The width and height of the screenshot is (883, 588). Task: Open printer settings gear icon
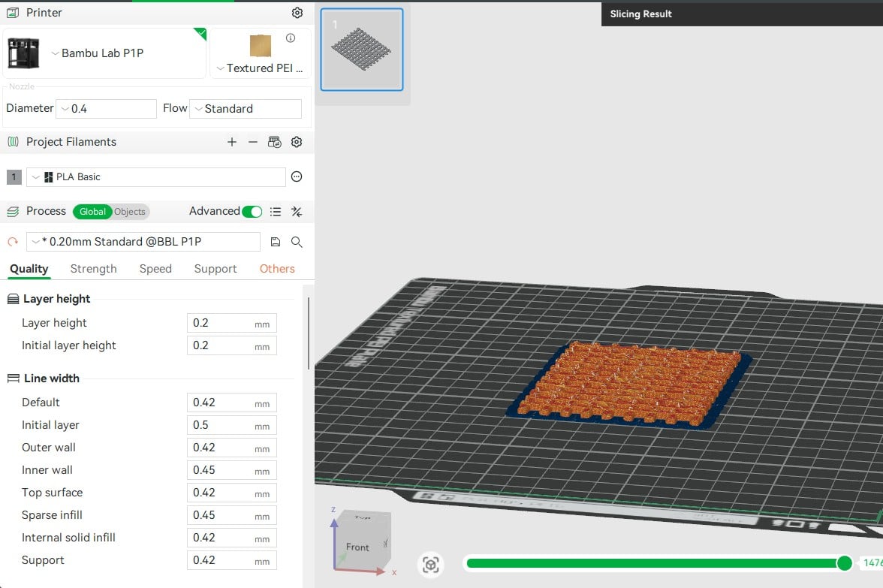297,12
